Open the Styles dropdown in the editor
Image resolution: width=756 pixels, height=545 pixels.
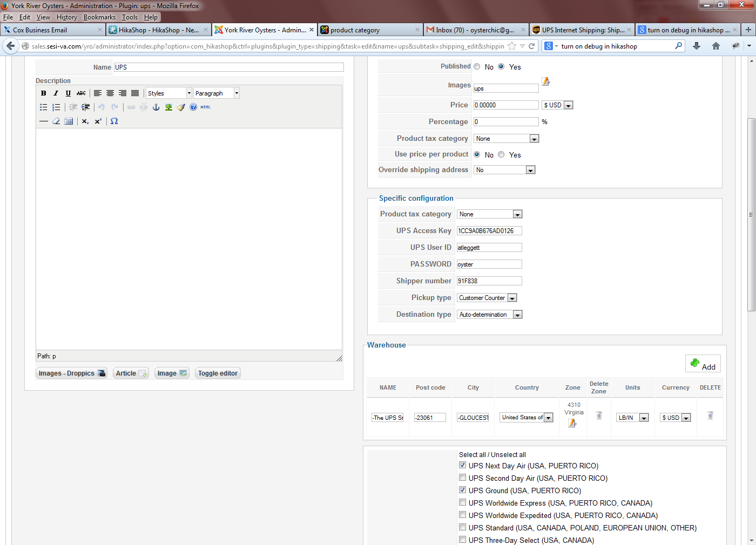click(x=169, y=93)
